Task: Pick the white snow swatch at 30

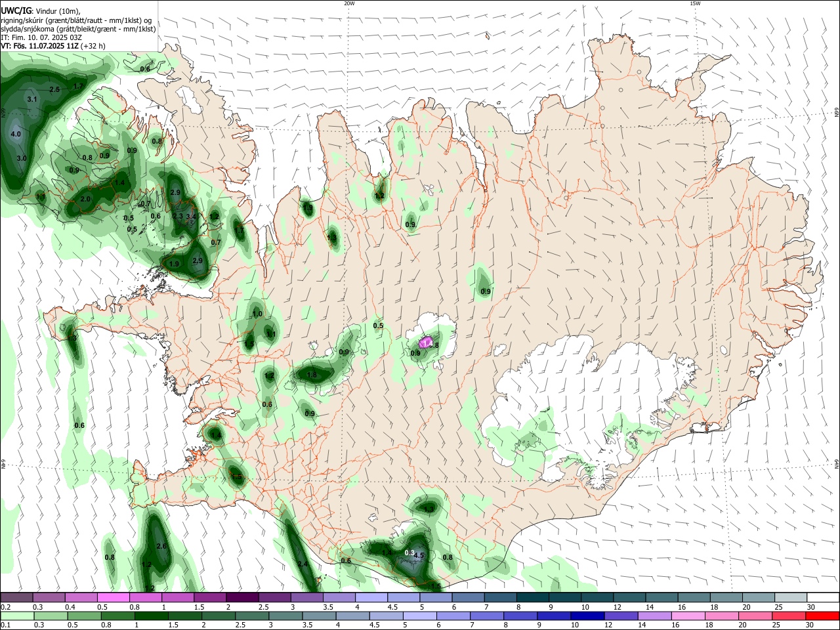Action: [824, 597]
